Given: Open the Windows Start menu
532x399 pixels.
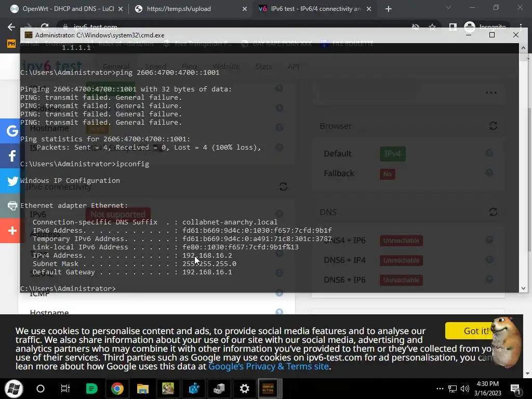Looking at the screenshot, I should point(14,389).
